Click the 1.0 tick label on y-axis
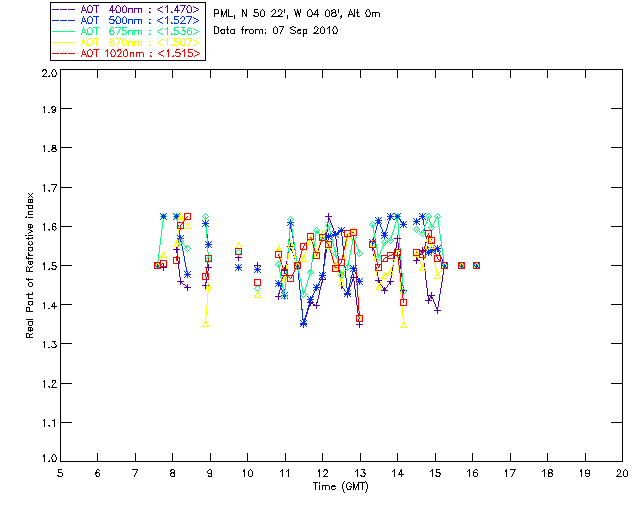640x512 pixels. (47, 460)
